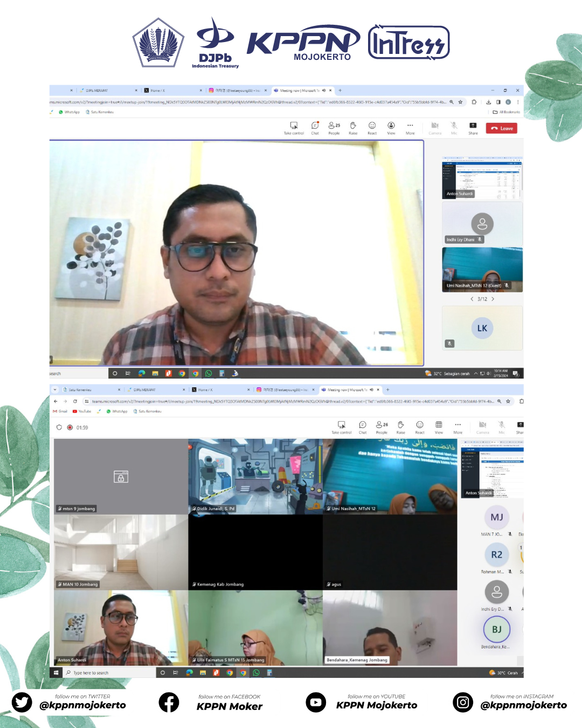Open Chat in the upper meeting toolbar

[315, 127]
